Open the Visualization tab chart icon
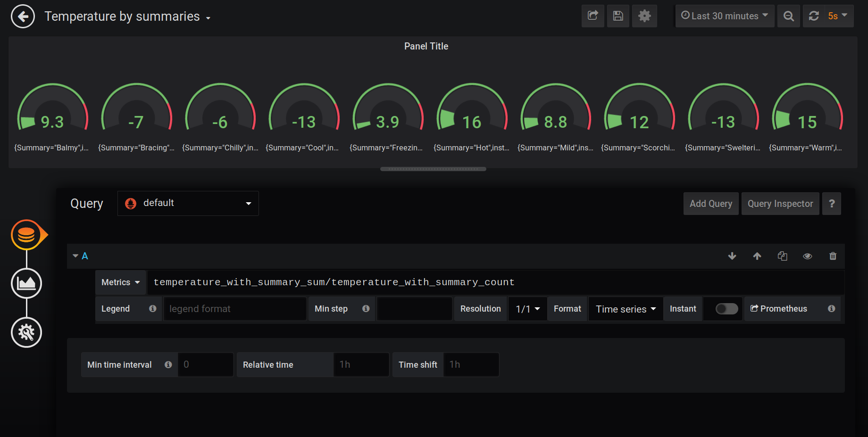 [26, 283]
